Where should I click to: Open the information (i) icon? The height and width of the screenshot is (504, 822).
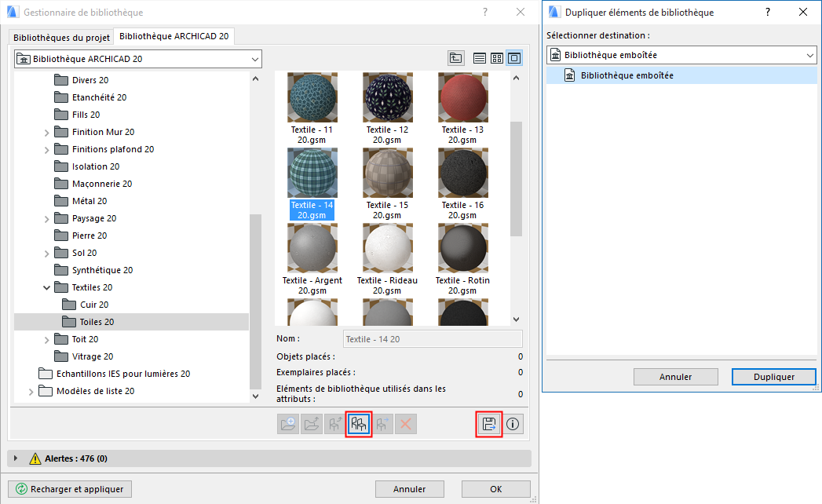[x=513, y=424]
